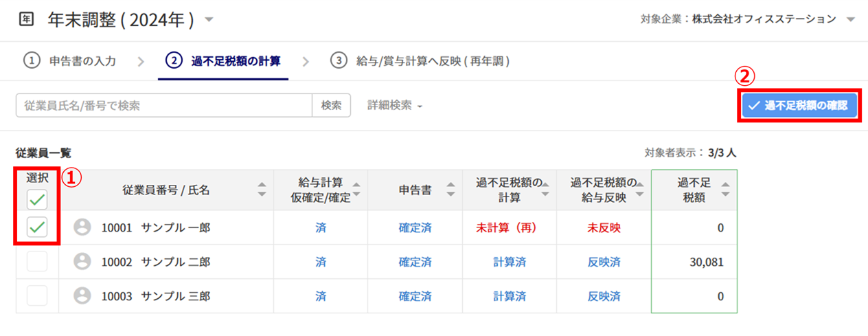Click company name 株式会社オフィスステーション

tap(764, 19)
